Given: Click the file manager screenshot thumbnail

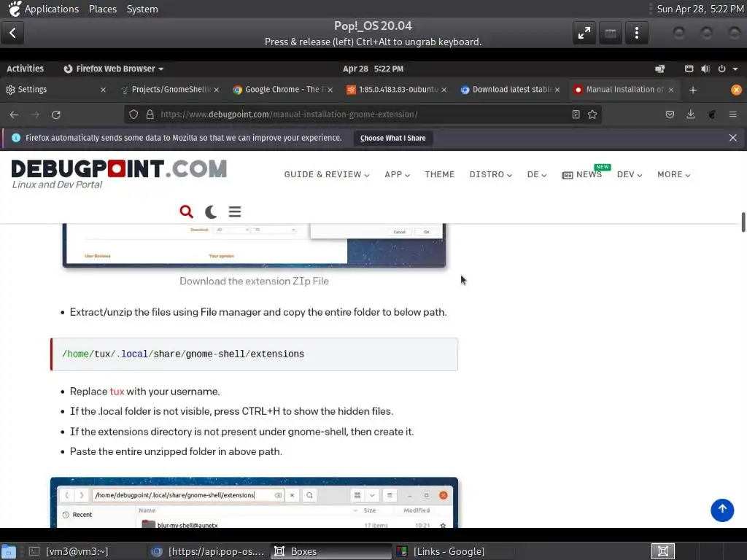Looking at the screenshot, I should coord(254,502).
